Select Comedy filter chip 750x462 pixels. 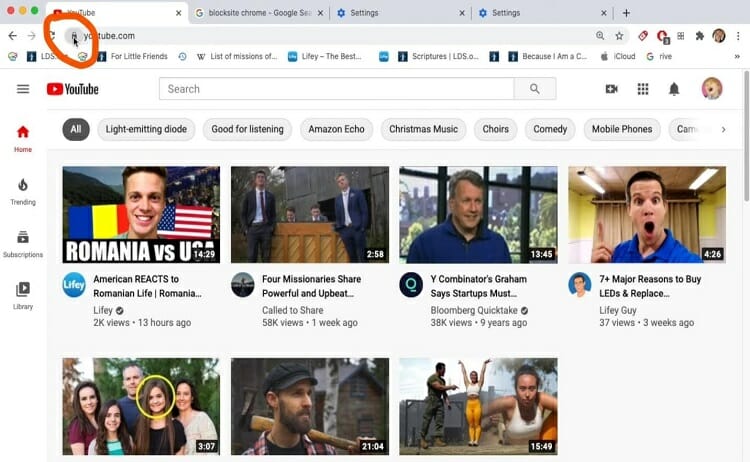(550, 129)
